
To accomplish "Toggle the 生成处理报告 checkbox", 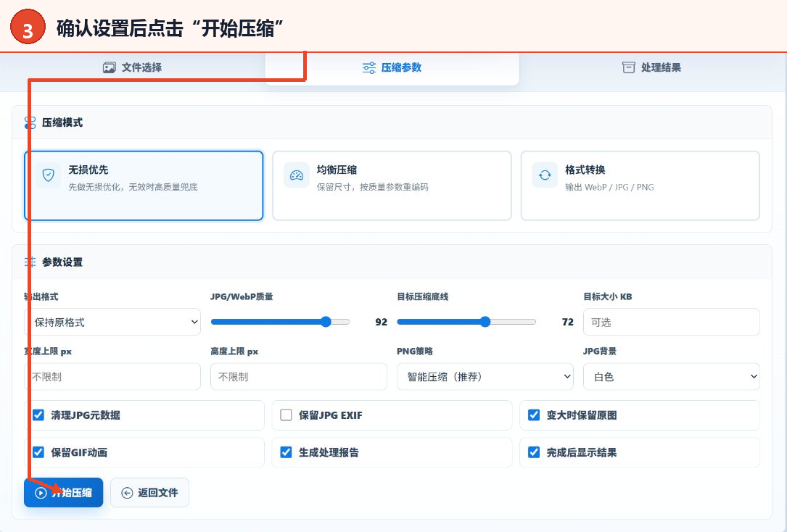I will (286, 452).
